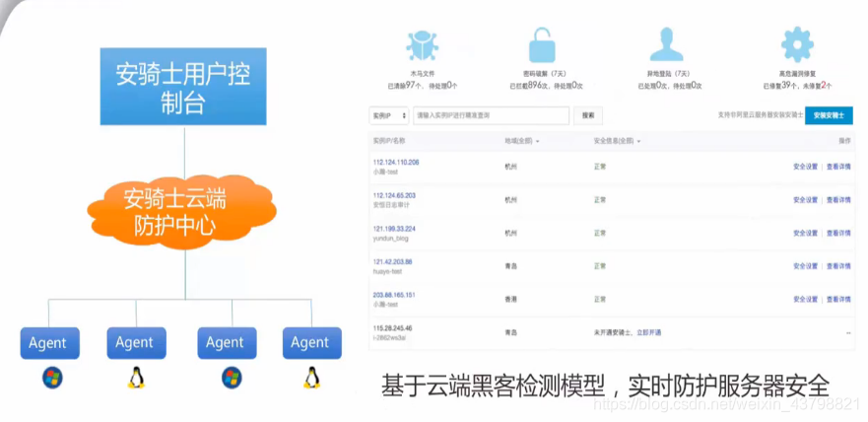Click the first Agent box above Windows
The height and width of the screenshot is (422, 868).
pyautogui.click(x=50, y=343)
